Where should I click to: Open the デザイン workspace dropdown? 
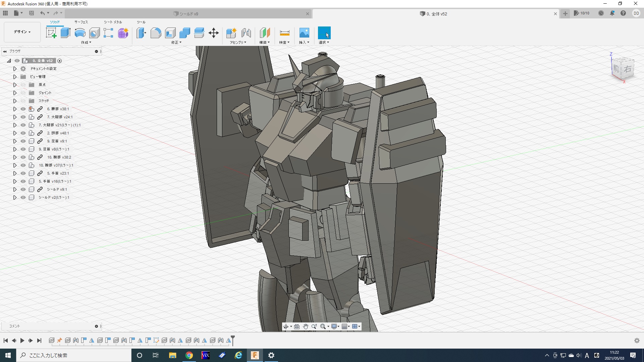coord(22,32)
